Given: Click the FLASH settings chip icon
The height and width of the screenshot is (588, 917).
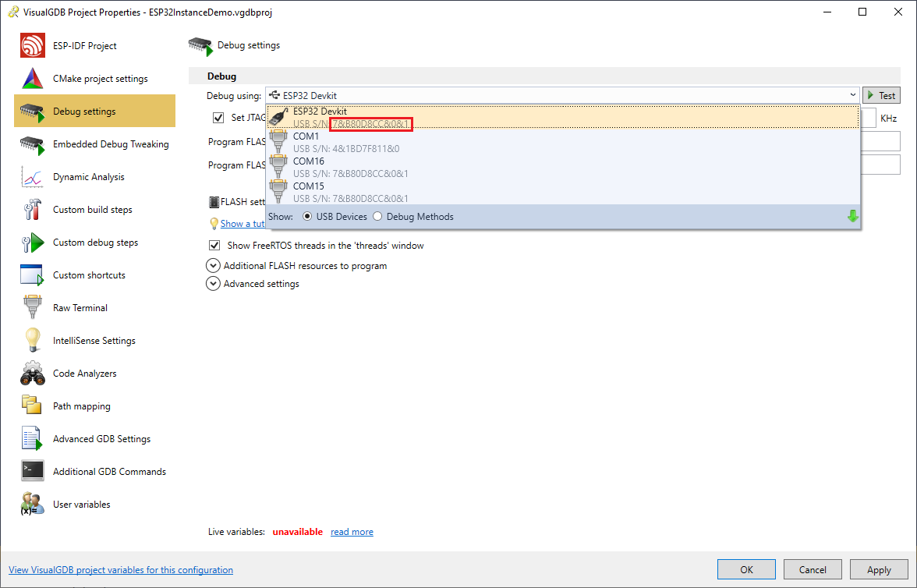Looking at the screenshot, I should pos(214,202).
